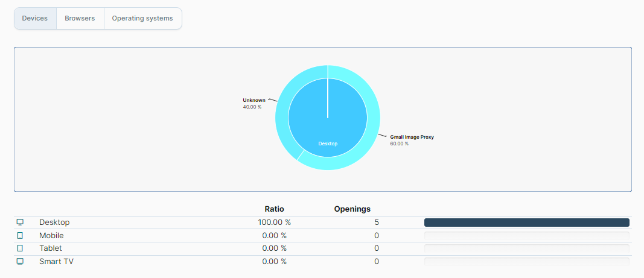Open the Browsers tab
The image size is (644, 278).
tap(80, 19)
